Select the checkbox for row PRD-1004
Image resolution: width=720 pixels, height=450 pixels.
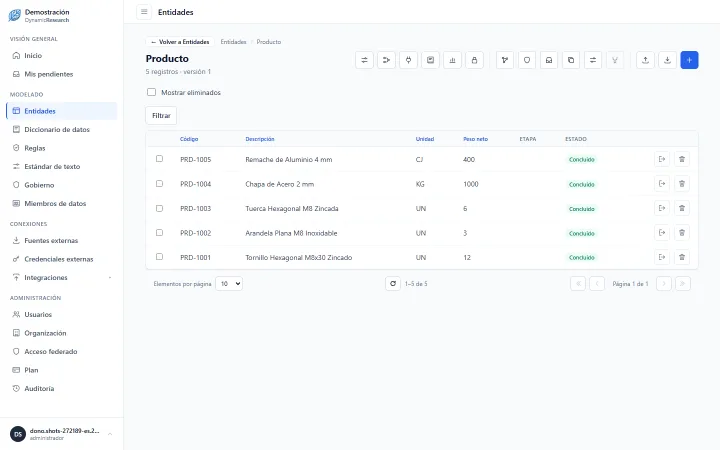[x=159, y=184]
